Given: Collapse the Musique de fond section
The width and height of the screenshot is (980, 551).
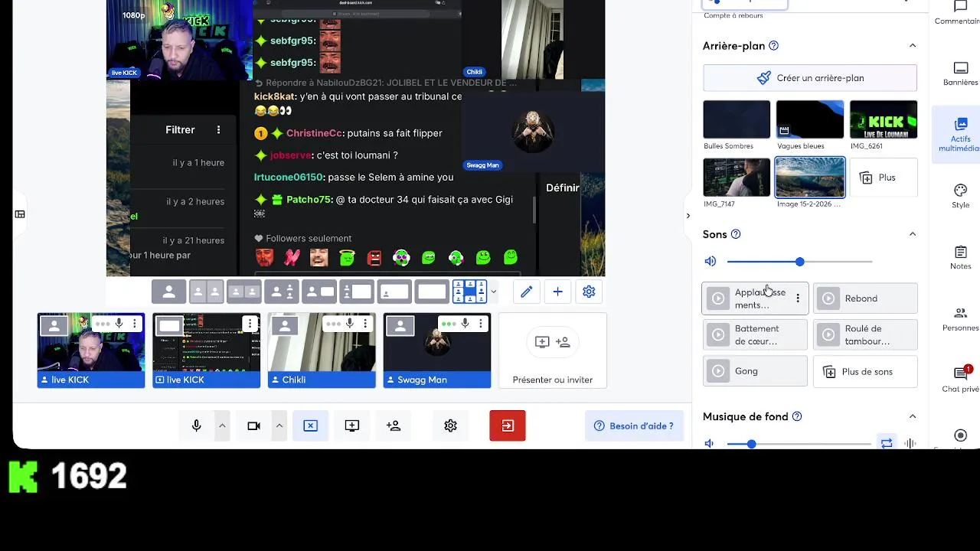Looking at the screenshot, I should [913, 416].
